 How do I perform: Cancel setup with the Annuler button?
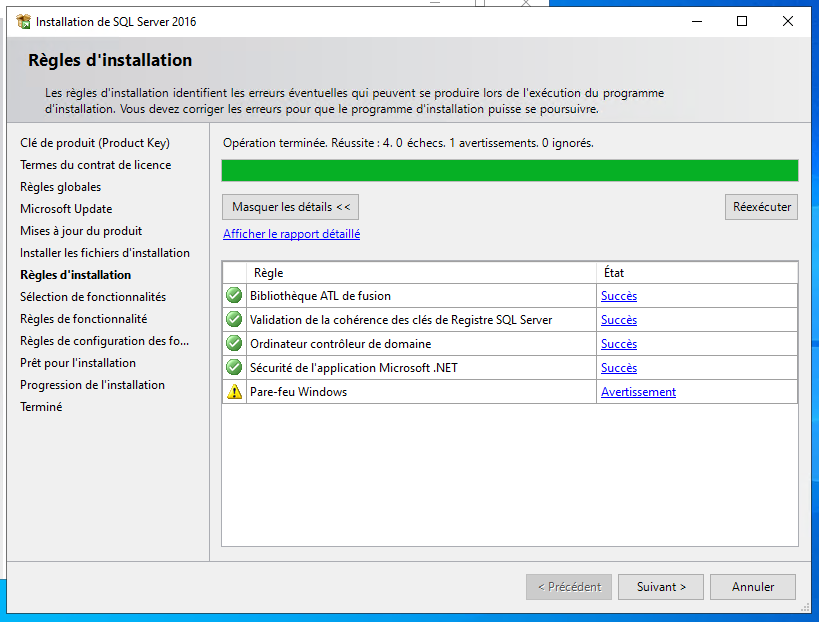click(753, 587)
